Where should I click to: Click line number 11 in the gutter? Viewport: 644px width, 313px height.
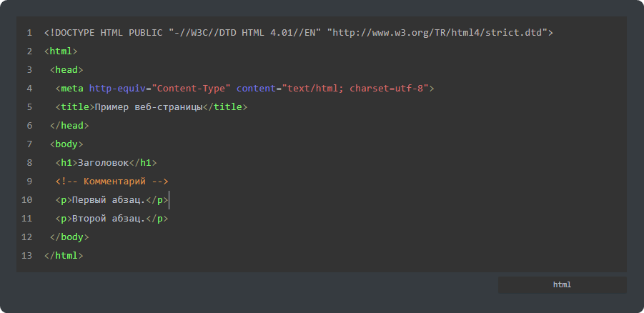click(26, 219)
